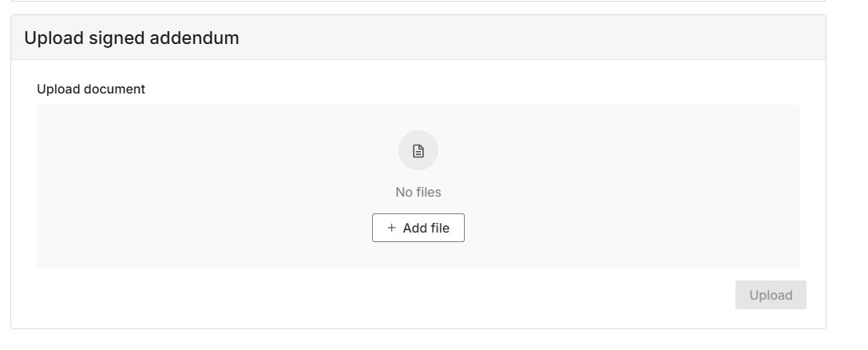
Task: Focus the Upload document file area
Action: [x=418, y=186]
